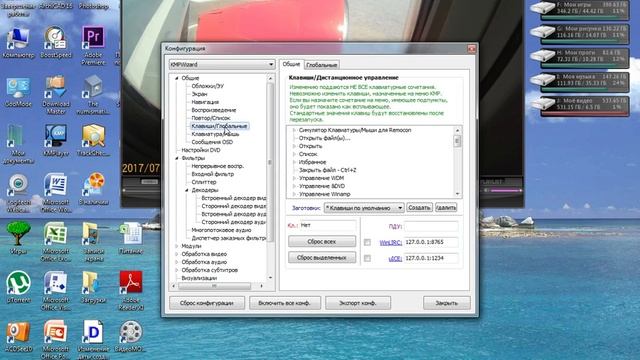640x360 pixels.
Task: Click the uICE address field
Action: (x=431, y=258)
